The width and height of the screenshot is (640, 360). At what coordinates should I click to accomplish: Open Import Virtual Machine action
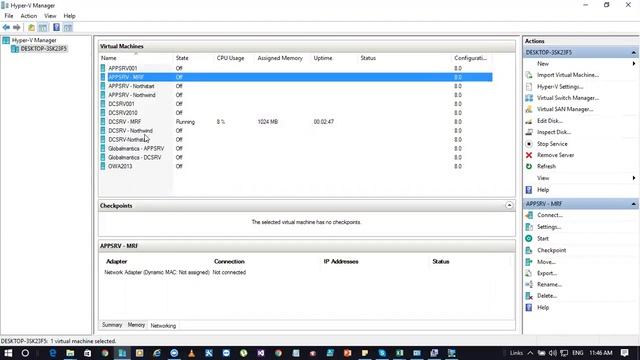point(568,75)
